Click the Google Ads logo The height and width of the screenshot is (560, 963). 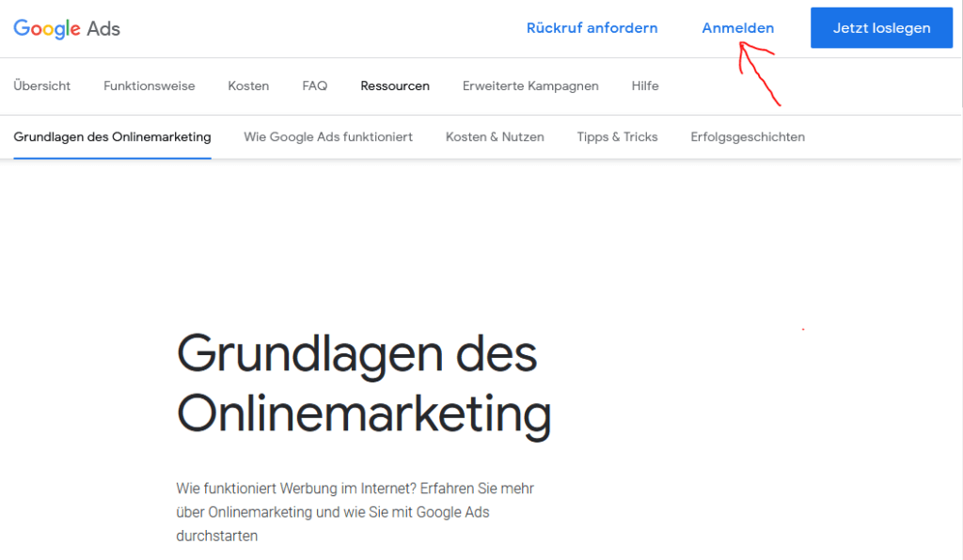click(x=67, y=28)
